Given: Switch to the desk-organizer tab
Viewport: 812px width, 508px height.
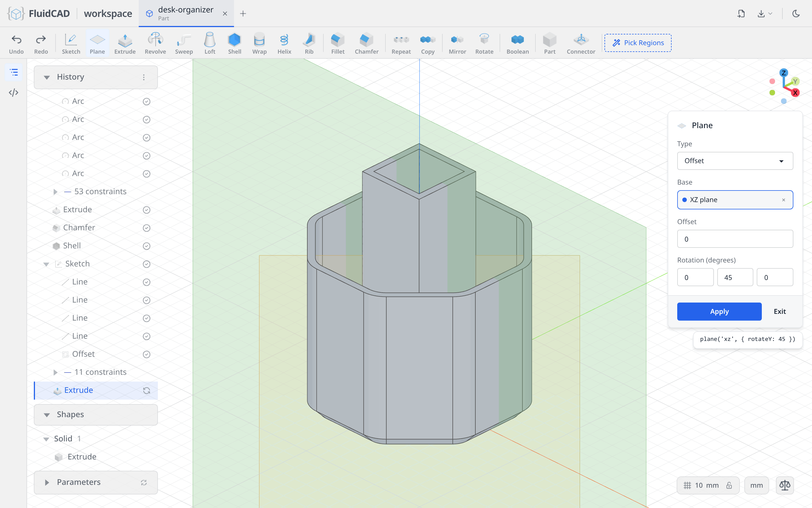Looking at the screenshot, I should (186, 14).
